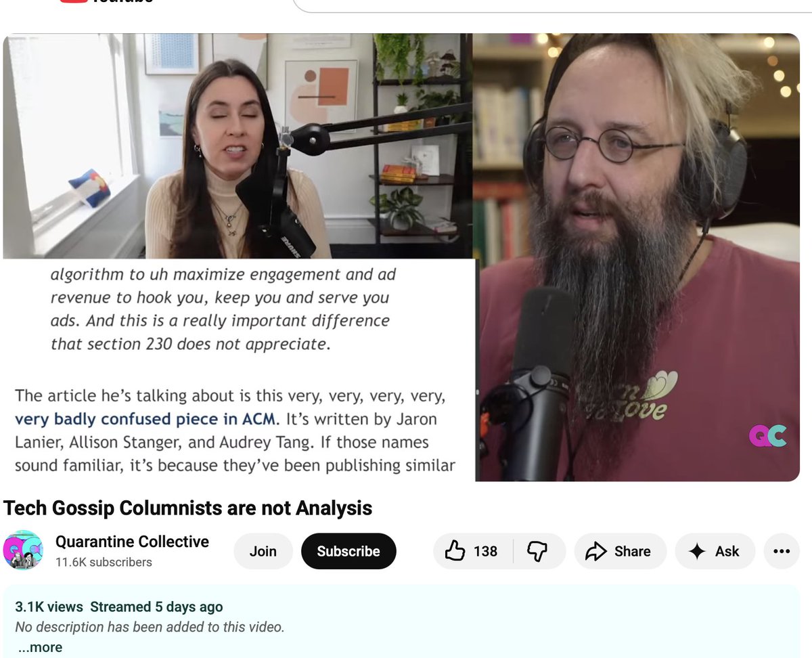Image resolution: width=812 pixels, height=658 pixels.
Task: Click the video title text
Action: (188, 508)
